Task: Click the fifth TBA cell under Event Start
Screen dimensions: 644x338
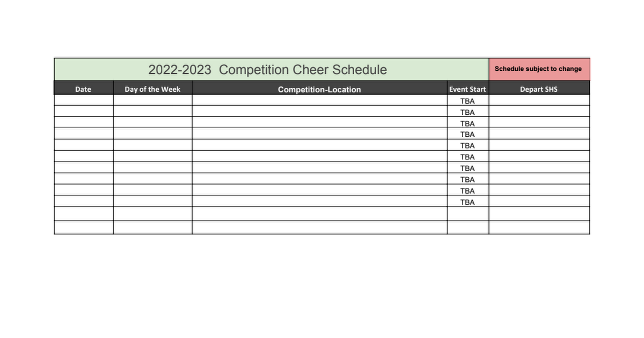Action: pos(468,145)
